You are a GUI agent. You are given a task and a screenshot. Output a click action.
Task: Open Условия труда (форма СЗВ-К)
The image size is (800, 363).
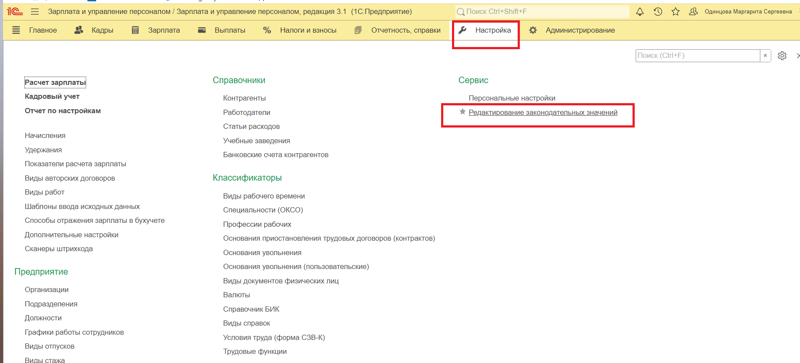274,337
